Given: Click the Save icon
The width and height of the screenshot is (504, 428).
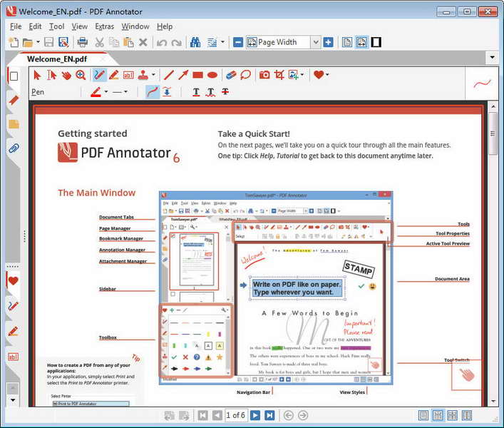Looking at the screenshot, I should [x=49, y=42].
